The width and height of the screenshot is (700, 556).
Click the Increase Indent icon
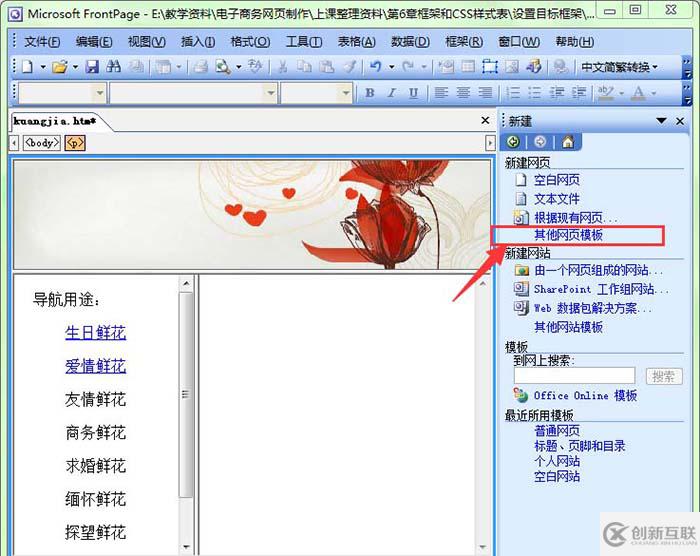[579, 93]
